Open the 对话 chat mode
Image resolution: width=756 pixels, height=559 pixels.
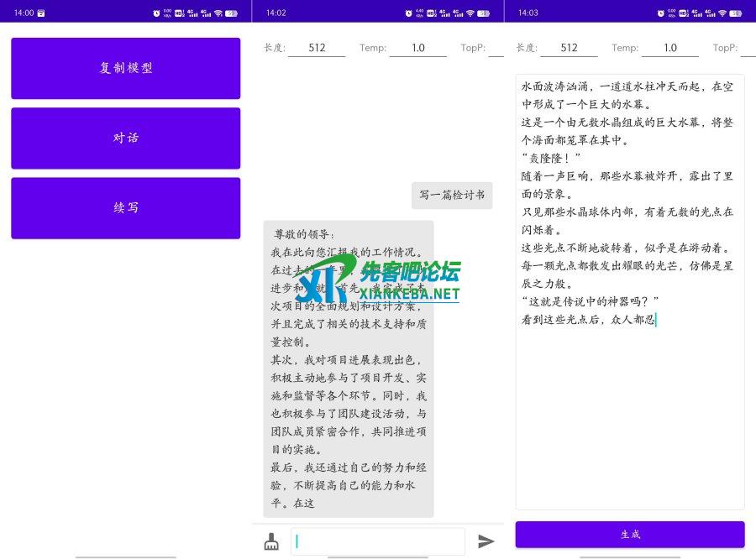[126, 138]
